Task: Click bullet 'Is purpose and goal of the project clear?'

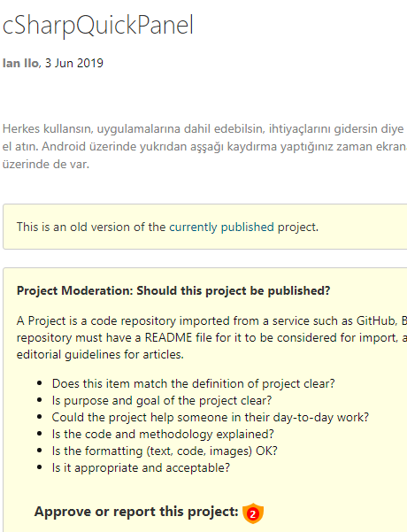Action: pos(162,401)
